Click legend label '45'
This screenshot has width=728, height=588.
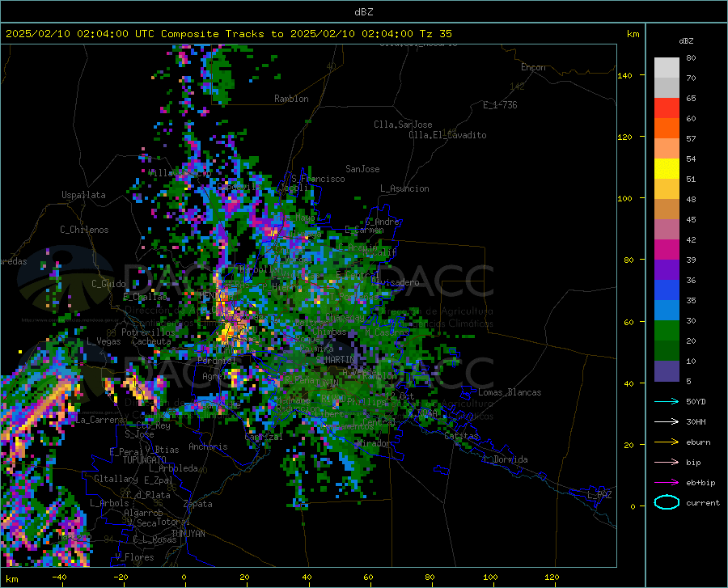(x=691, y=219)
